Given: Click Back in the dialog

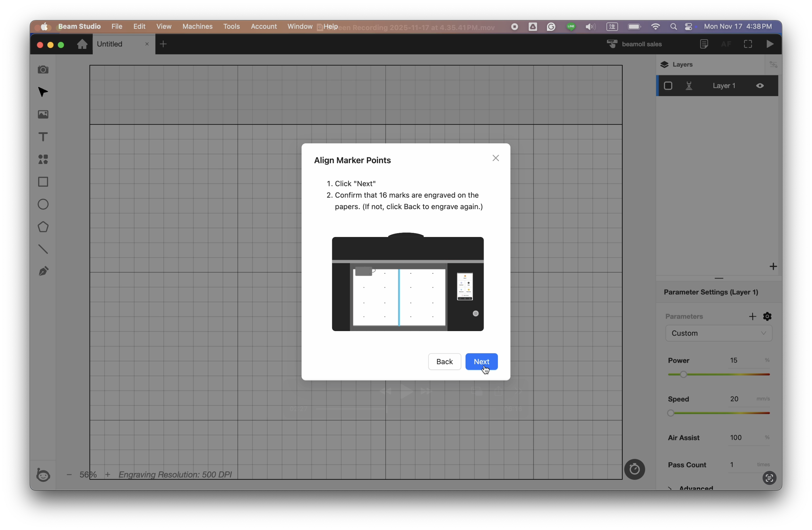Looking at the screenshot, I should click(444, 361).
